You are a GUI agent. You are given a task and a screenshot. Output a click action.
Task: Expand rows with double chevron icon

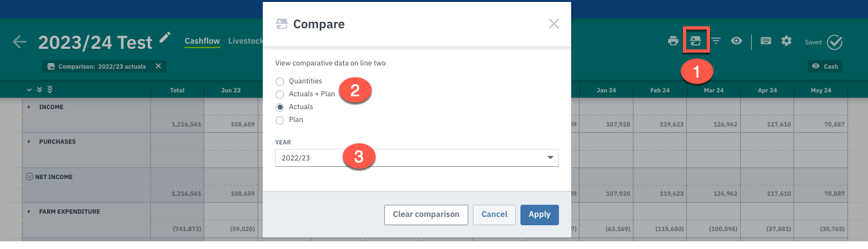coord(39,90)
